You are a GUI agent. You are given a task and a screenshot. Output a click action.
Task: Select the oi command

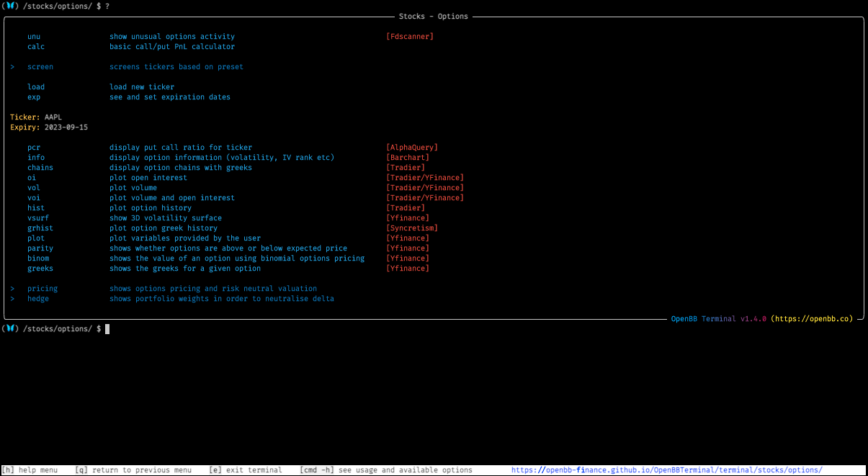pyautogui.click(x=32, y=178)
